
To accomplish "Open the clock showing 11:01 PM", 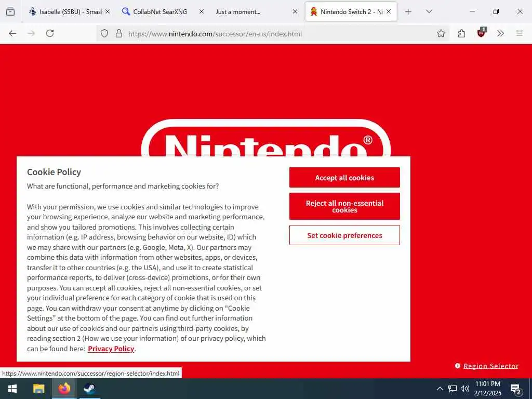I will point(487,389).
